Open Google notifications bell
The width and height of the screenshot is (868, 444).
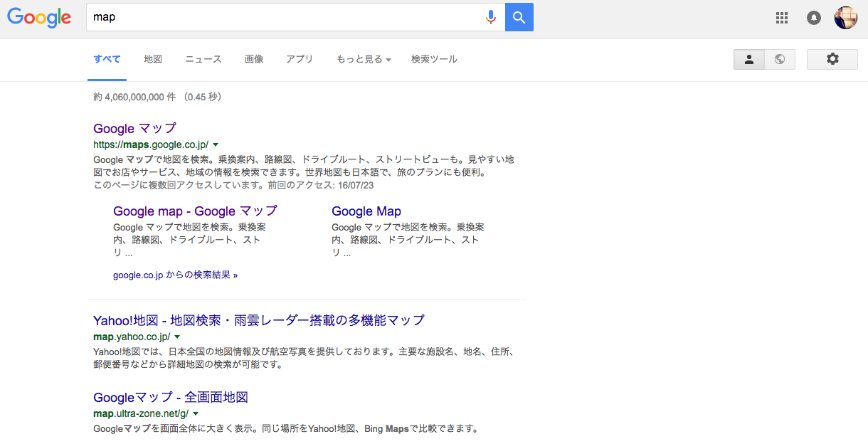point(814,18)
